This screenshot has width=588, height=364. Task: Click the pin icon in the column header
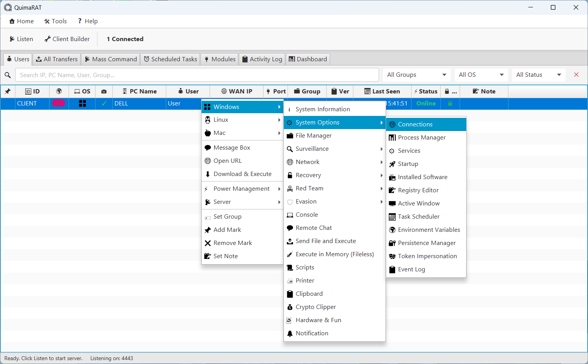click(x=8, y=91)
